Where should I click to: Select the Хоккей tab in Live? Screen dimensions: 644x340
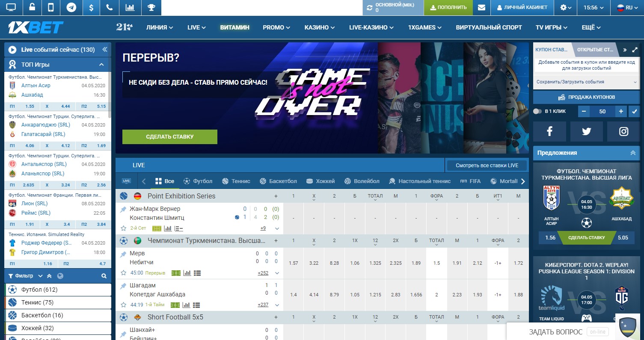point(321,181)
